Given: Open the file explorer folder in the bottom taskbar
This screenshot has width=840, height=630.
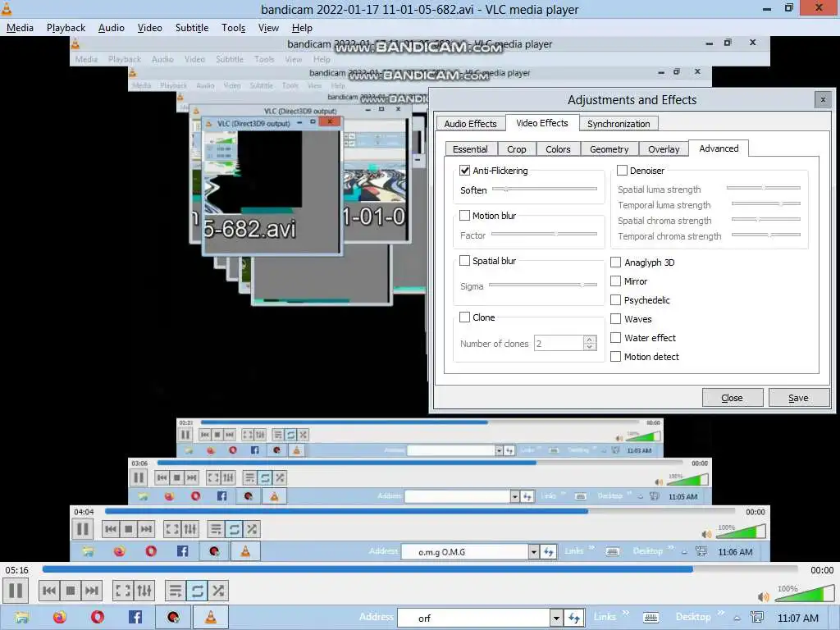Looking at the screenshot, I should point(22,618).
